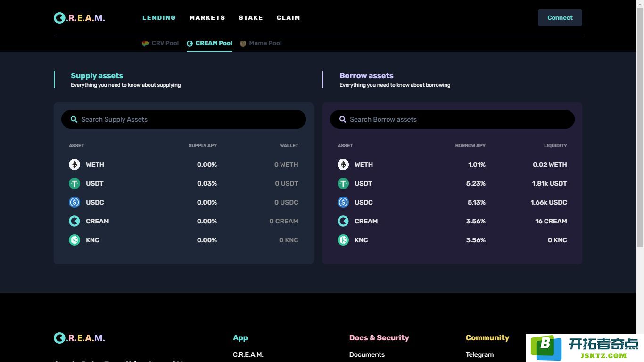Switch to the CRV Pool tab
The image size is (644, 362).
(160, 43)
